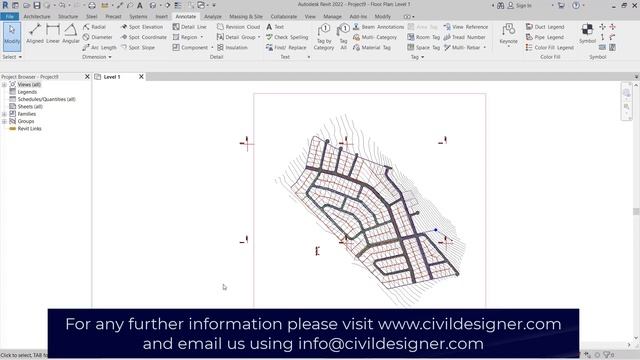
Task: Open the Multi-Rebar dropdown arrow
Action: pos(484,48)
